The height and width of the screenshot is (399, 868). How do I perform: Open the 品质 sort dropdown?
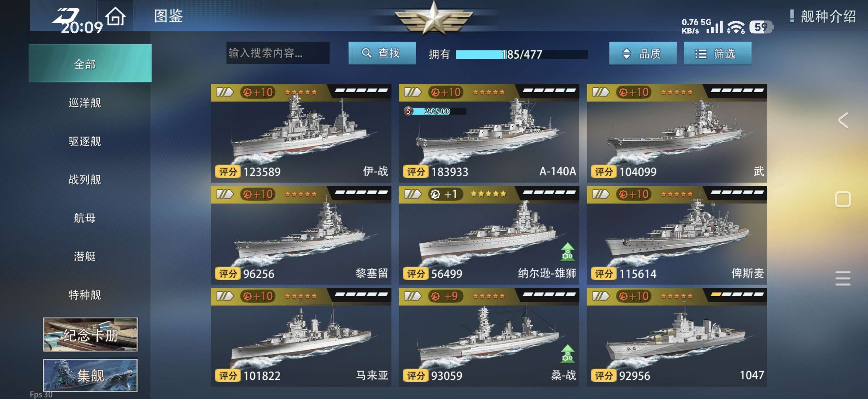click(x=643, y=53)
